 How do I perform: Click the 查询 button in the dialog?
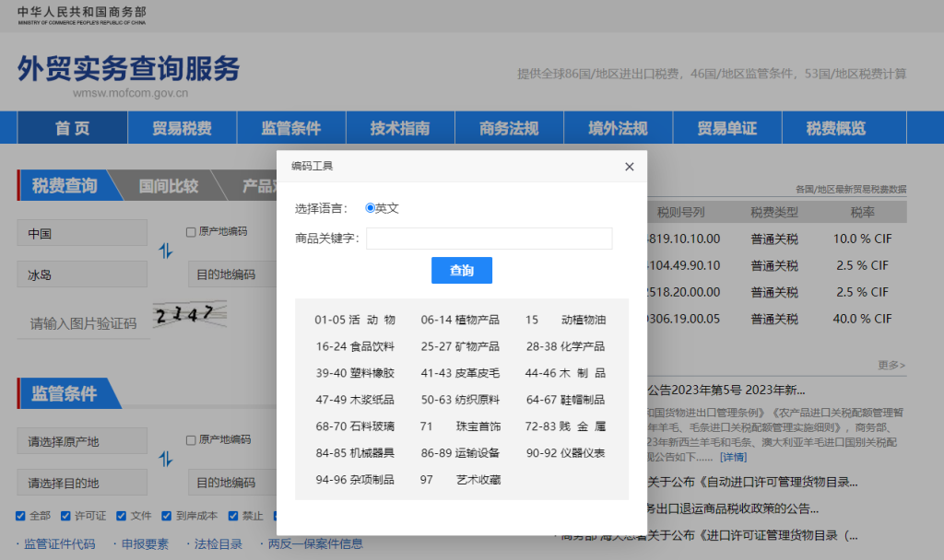[x=462, y=270]
